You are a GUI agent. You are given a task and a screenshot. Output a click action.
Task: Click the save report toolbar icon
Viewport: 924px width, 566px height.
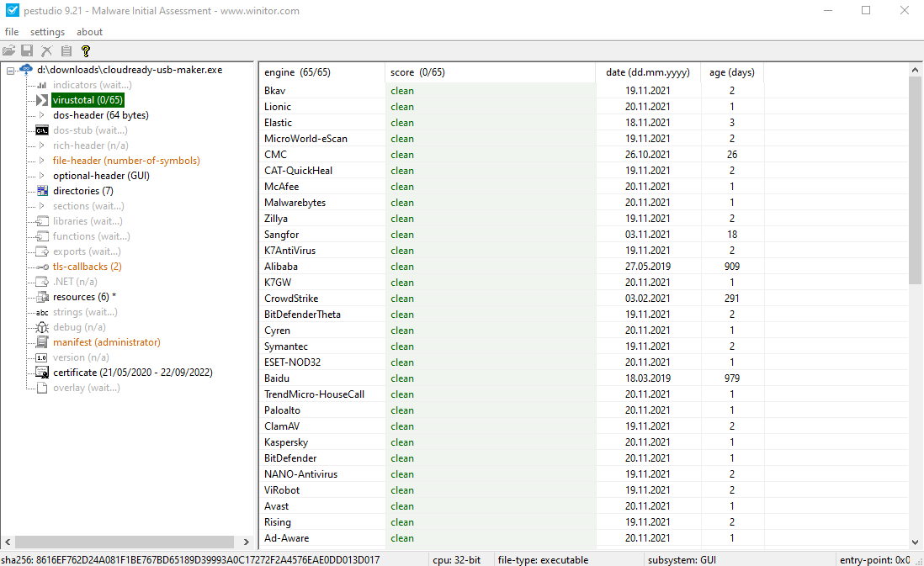(x=27, y=51)
